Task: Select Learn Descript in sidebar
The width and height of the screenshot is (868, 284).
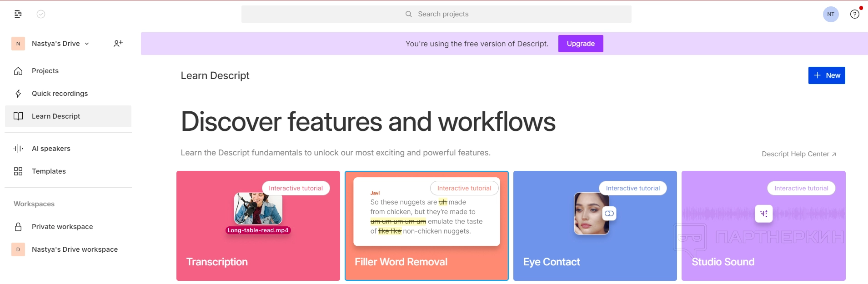Action: point(68,116)
